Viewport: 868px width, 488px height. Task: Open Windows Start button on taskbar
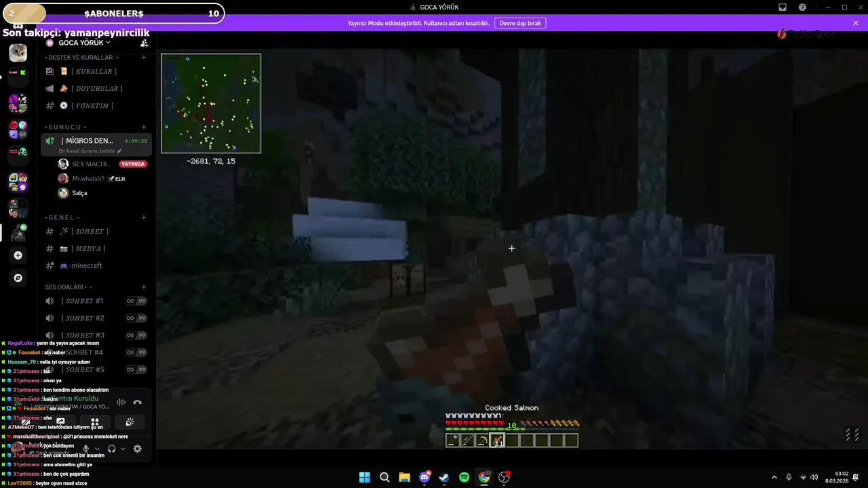point(365,477)
